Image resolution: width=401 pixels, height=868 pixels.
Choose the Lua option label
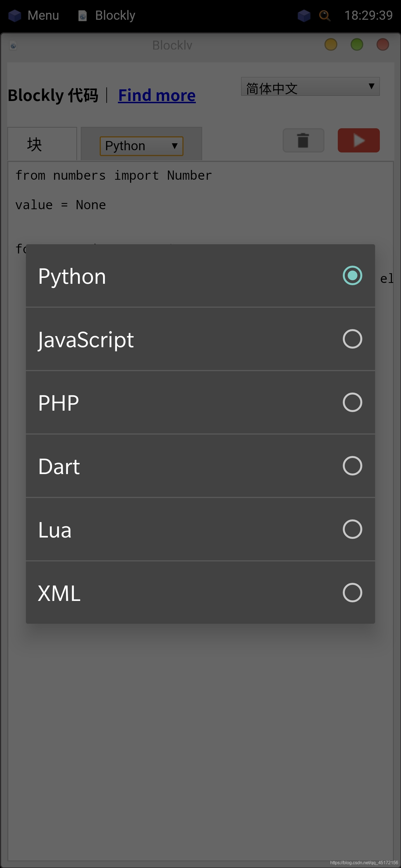pyautogui.click(x=55, y=530)
